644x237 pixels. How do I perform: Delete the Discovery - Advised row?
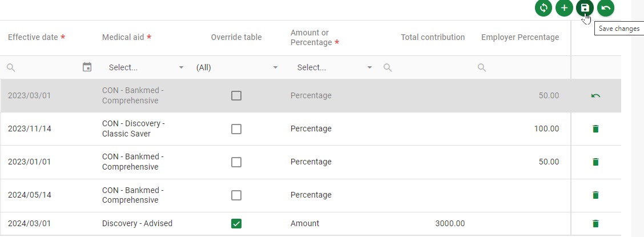595,224
